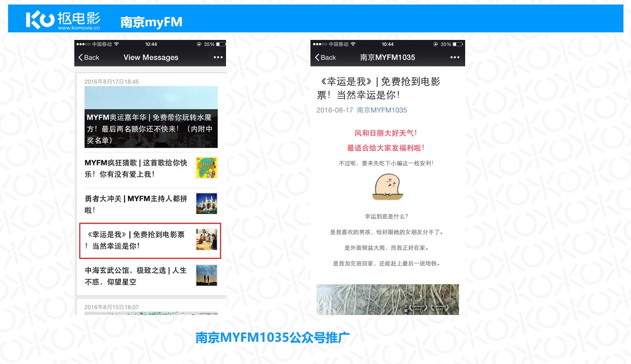Click line 是我喜欢的男孩,恰好跟她的女朋友分手了。
The height and width of the screenshot is (364, 631).
(386, 232)
